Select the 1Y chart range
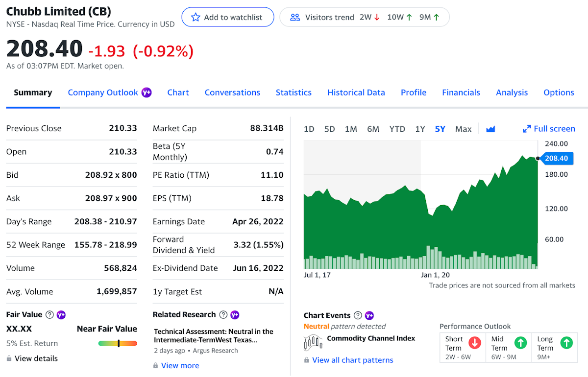 [x=420, y=129]
